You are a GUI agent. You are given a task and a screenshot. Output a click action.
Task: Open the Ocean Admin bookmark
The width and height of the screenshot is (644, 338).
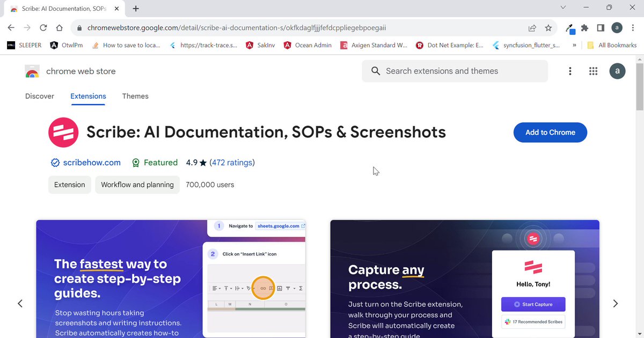click(308, 45)
